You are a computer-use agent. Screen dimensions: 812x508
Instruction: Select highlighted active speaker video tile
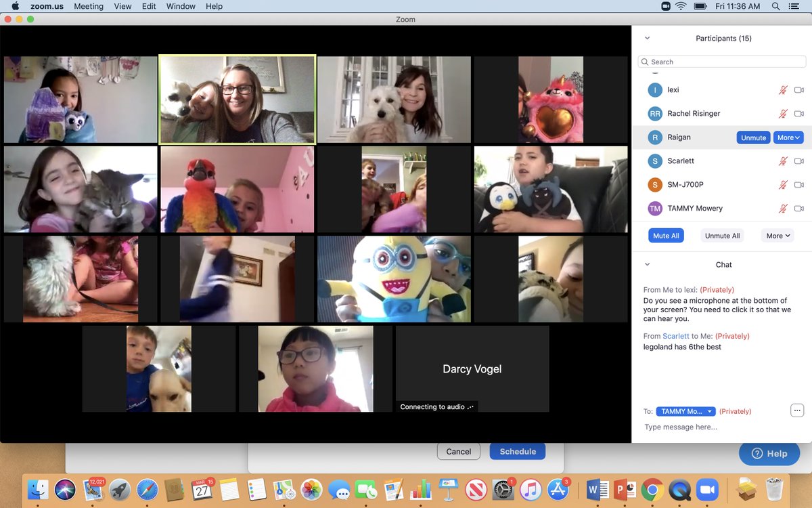tap(237, 100)
